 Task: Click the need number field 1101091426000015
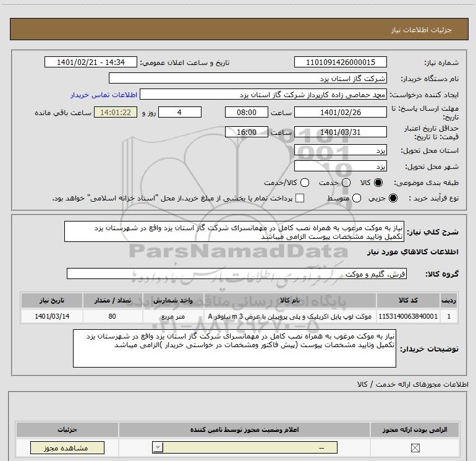pos(340,62)
